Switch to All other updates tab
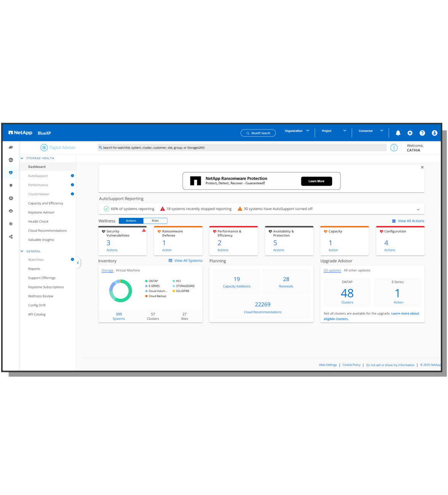Screen dimensions: 448x495 357,270
